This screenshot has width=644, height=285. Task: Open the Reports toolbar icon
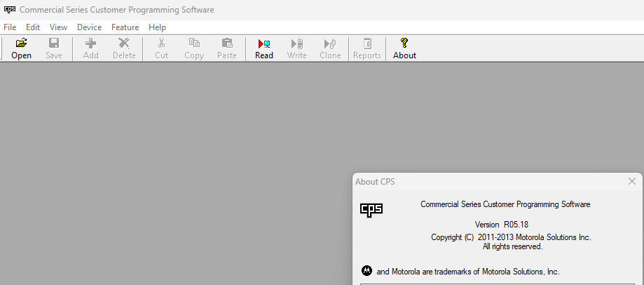366,44
